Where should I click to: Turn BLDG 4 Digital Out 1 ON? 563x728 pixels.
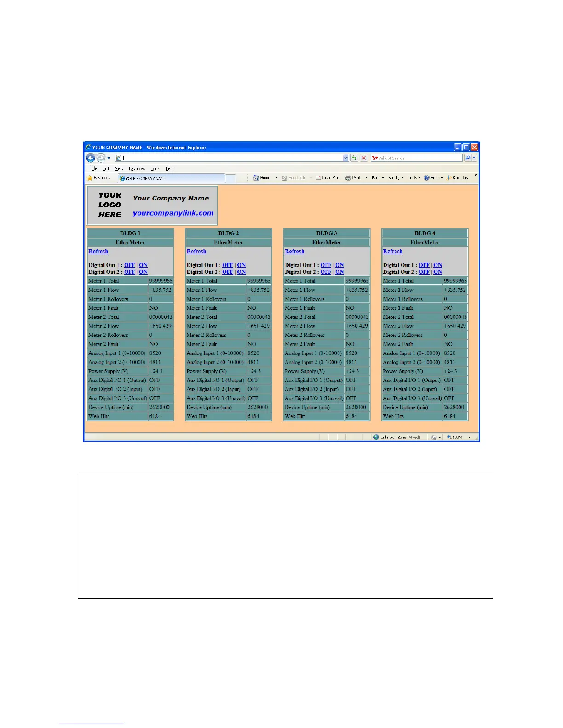tap(437, 265)
